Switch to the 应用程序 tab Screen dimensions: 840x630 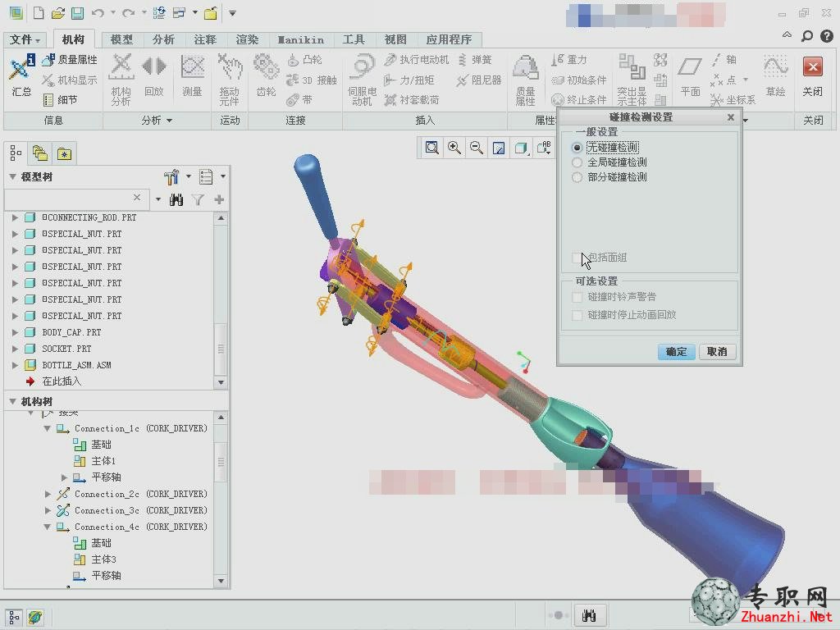tap(449, 39)
